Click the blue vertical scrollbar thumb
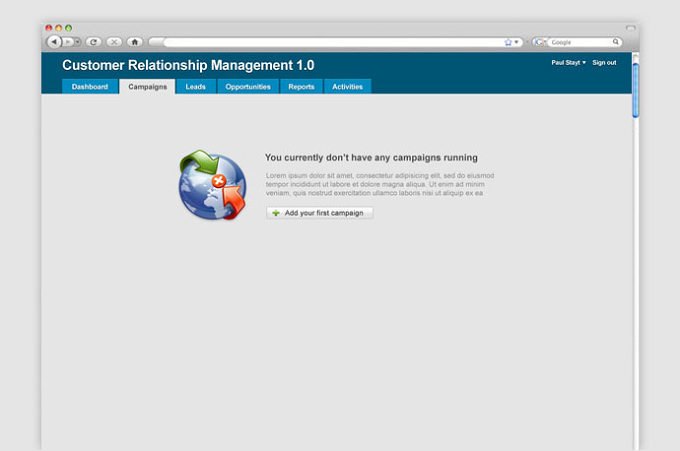The height and width of the screenshot is (451, 680). pyautogui.click(x=635, y=90)
